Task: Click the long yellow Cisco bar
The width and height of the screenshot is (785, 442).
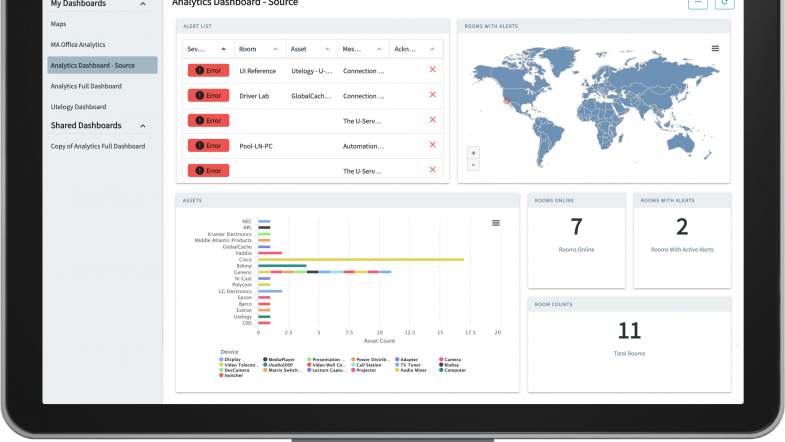Action: click(x=361, y=259)
